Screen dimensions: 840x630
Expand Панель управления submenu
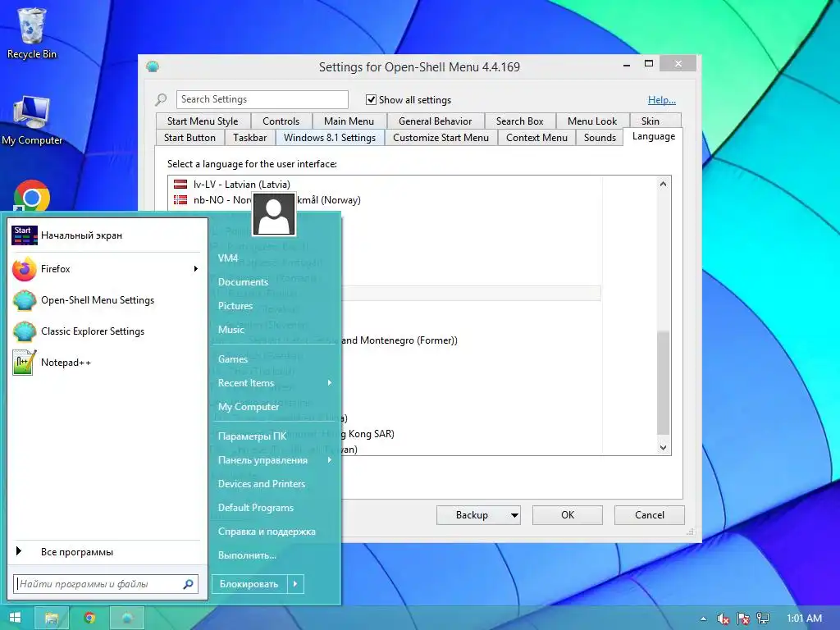pos(330,460)
